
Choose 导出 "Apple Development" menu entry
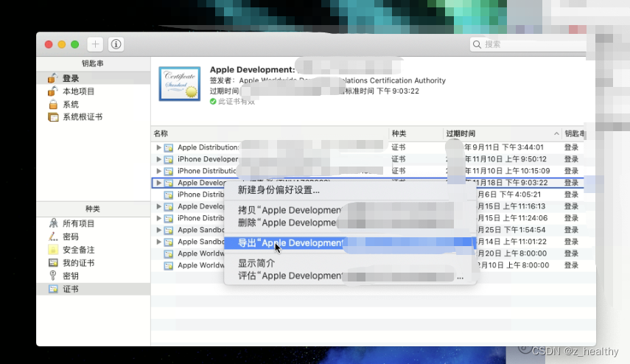(x=350, y=243)
